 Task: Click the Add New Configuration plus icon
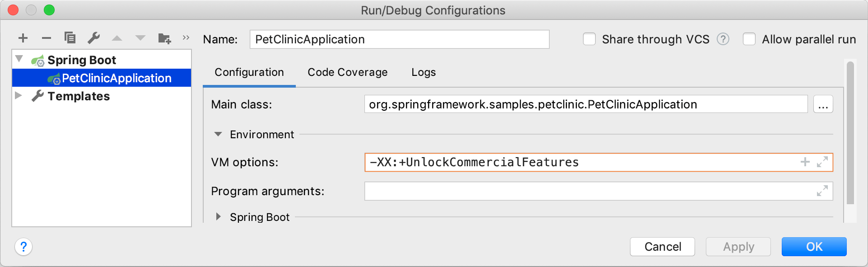coord(23,38)
